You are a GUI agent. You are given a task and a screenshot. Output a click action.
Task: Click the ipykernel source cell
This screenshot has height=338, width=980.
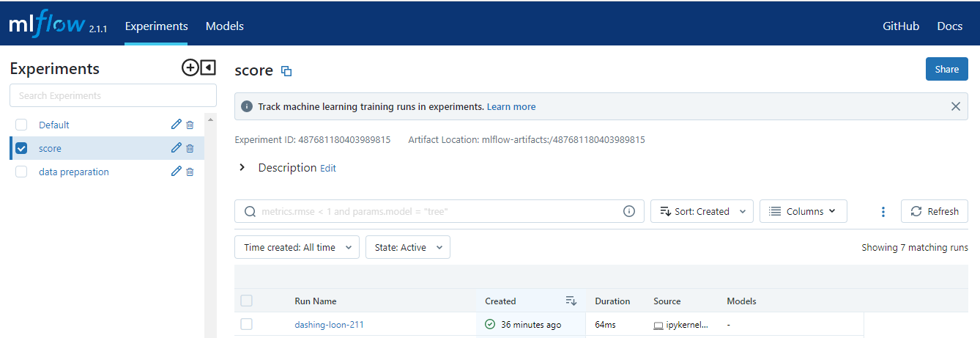(x=681, y=324)
